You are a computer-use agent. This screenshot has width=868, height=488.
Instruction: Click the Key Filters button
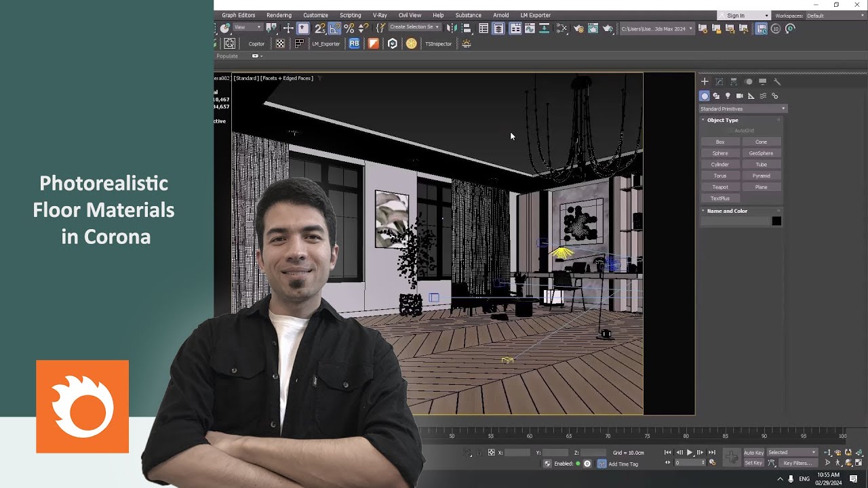[797, 463]
